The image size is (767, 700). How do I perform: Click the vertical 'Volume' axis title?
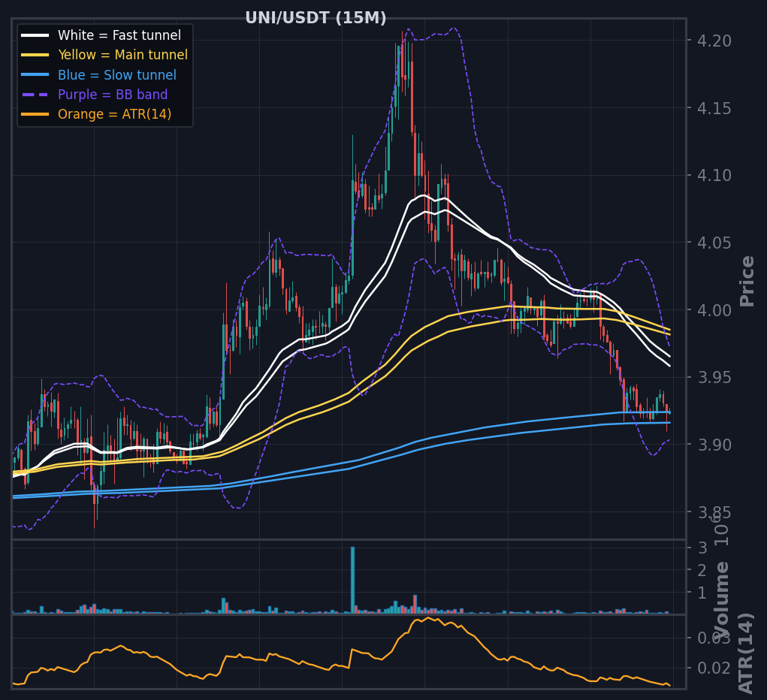click(x=721, y=599)
